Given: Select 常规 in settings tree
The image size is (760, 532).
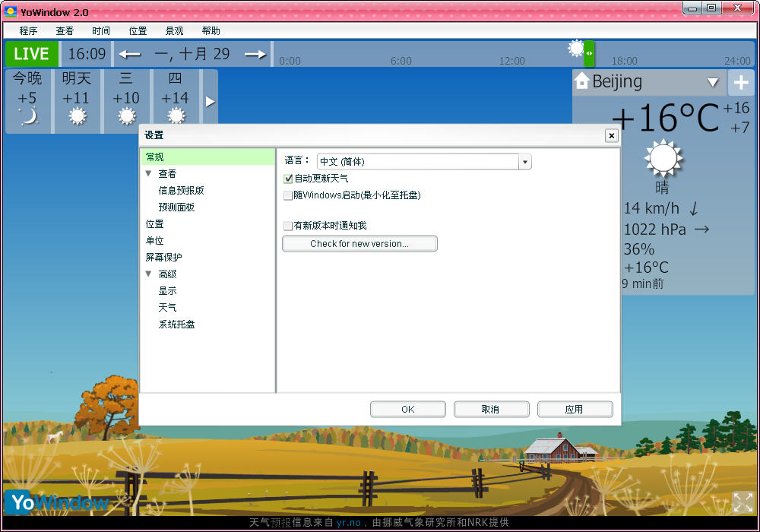Looking at the screenshot, I should 208,157.
